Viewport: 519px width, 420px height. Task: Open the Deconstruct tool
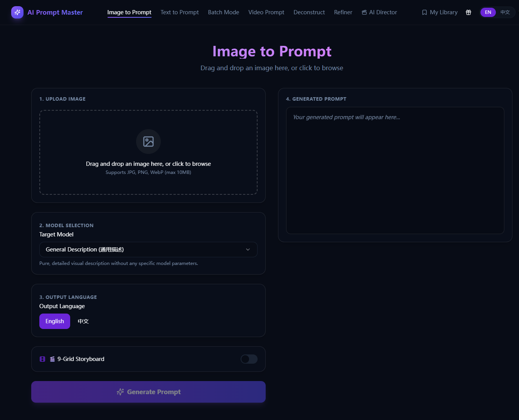(x=309, y=12)
